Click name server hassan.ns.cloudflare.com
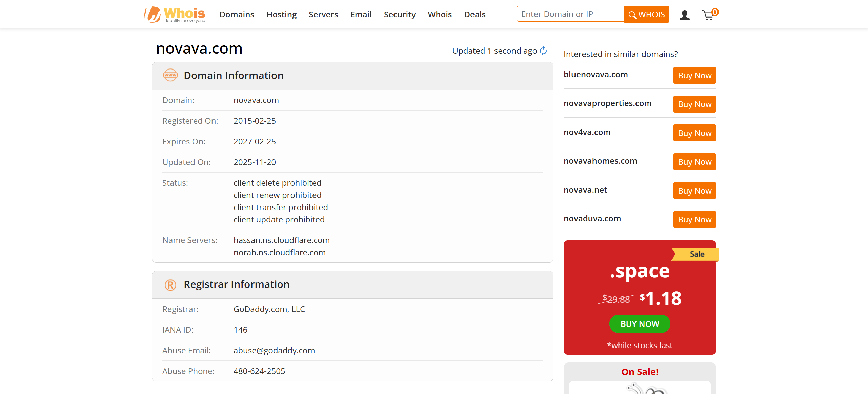Image resolution: width=868 pixels, height=394 pixels. [281, 240]
